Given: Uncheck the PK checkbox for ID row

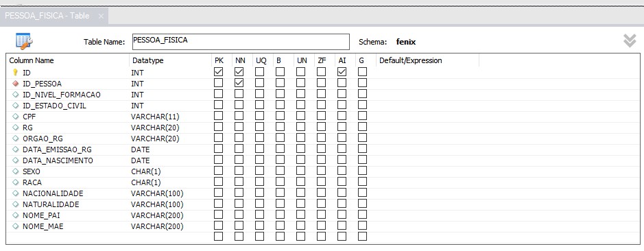Looking at the screenshot, I should click(x=219, y=72).
